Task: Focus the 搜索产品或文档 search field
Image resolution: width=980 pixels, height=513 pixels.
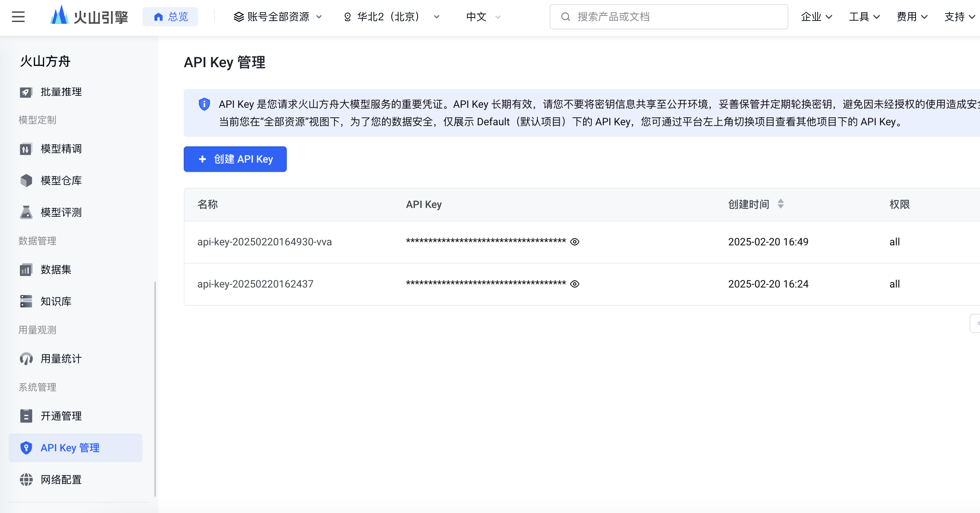Action: [x=669, y=17]
